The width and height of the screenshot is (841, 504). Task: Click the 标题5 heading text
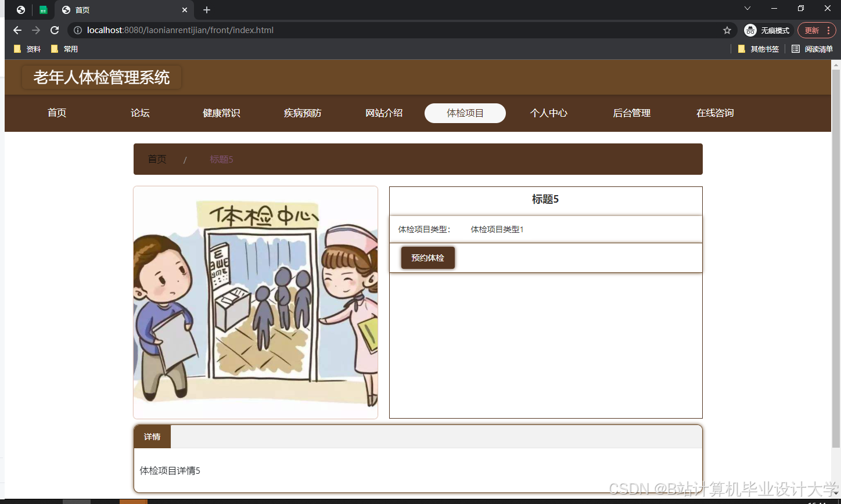pyautogui.click(x=545, y=199)
